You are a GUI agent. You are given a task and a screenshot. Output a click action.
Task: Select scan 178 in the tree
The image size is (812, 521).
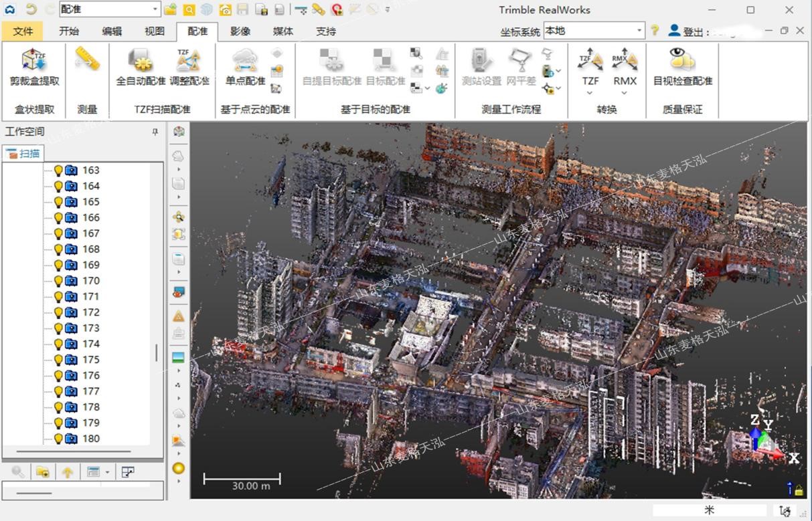coord(91,407)
